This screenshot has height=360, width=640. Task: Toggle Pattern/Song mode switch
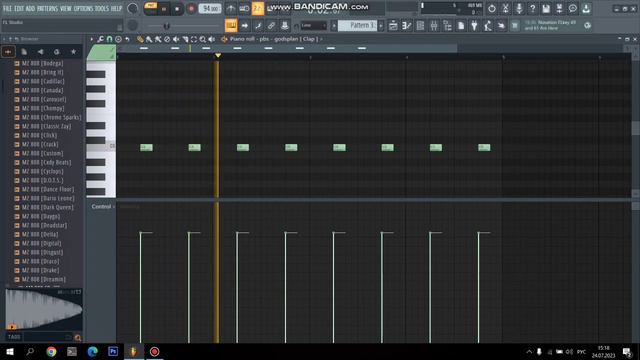(x=151, y=9)
